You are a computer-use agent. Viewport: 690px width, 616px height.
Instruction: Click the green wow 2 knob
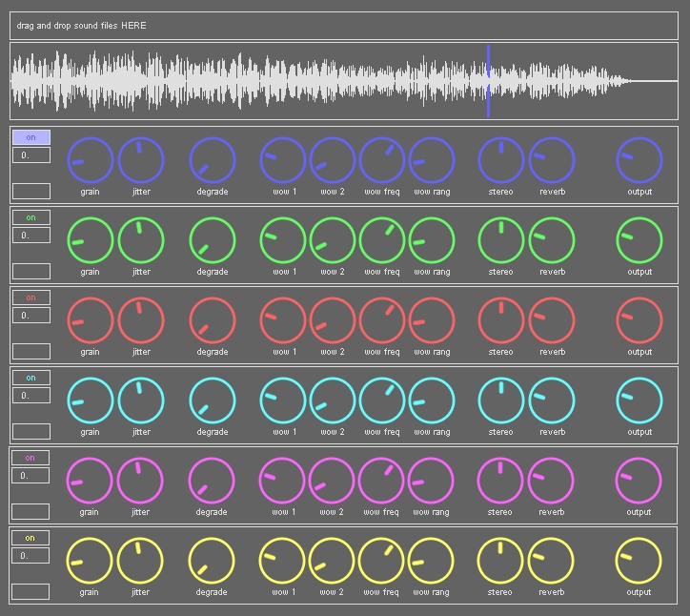coord(333,240)
